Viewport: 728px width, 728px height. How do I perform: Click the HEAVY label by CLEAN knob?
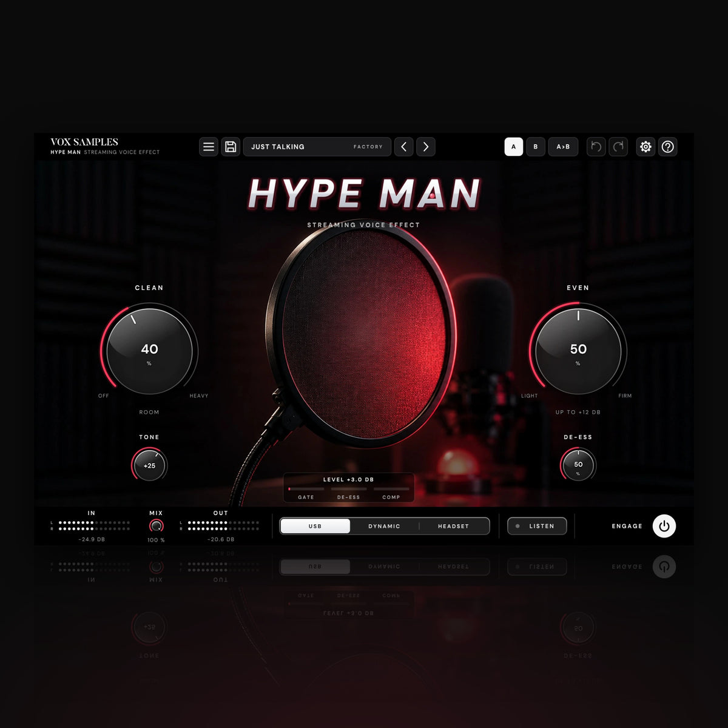tap(199, 396)
